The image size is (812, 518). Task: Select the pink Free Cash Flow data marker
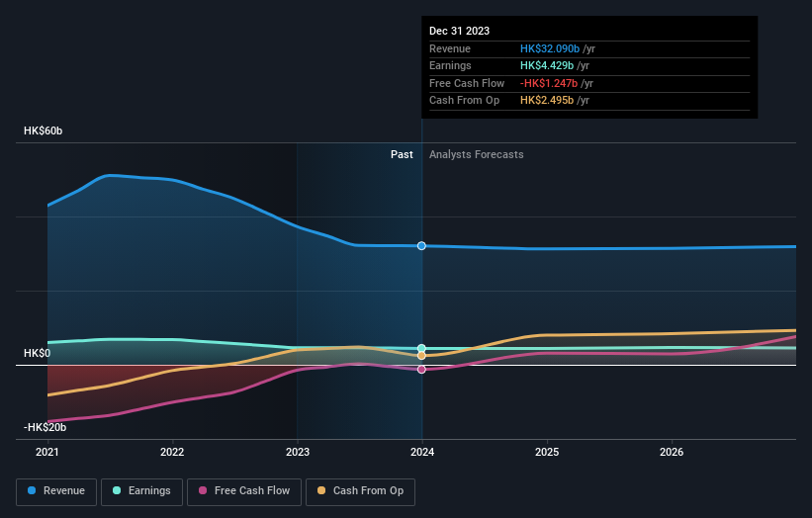pyautogui.click(x=421, y=370)
